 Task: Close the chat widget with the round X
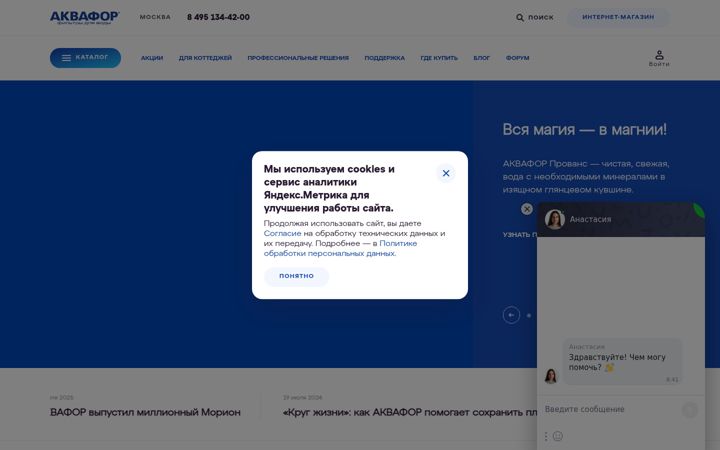coord(527,209)
